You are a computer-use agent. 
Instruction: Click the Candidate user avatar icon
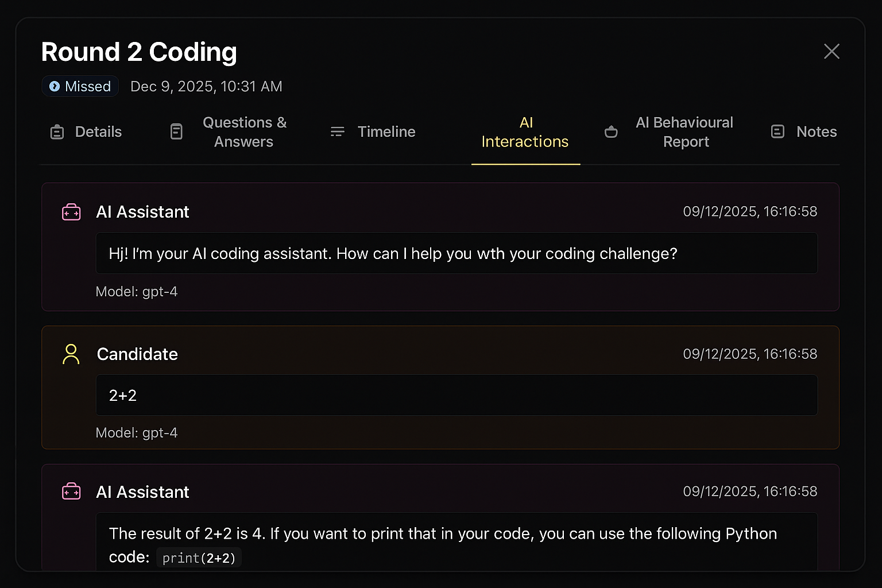point(71,354)
